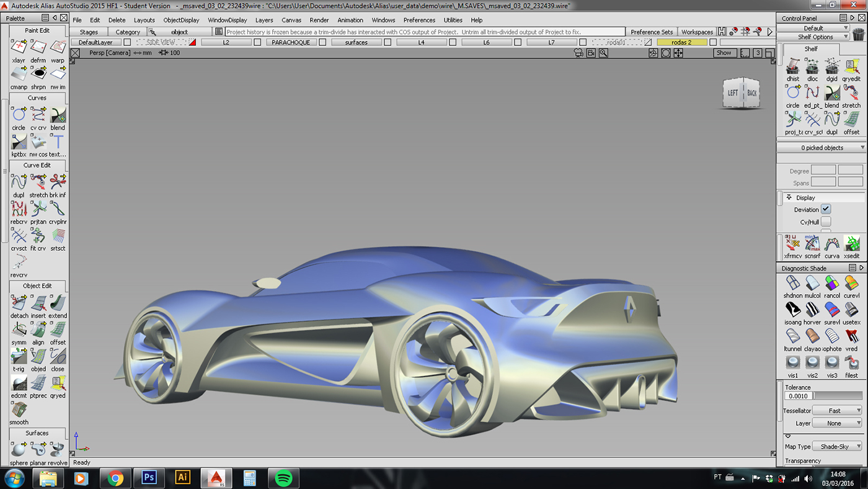The width and height of the screenshot is (868, 489).
Task: Click the Show button above the viewport
Action: pos(724,53)
